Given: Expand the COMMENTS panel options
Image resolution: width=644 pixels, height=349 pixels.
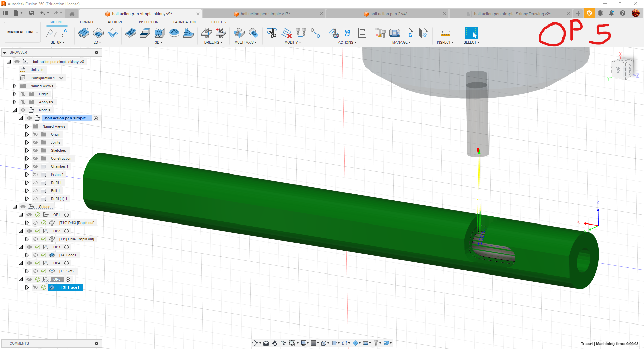Looking at the screenshot, I should click(x=96, y=343).
